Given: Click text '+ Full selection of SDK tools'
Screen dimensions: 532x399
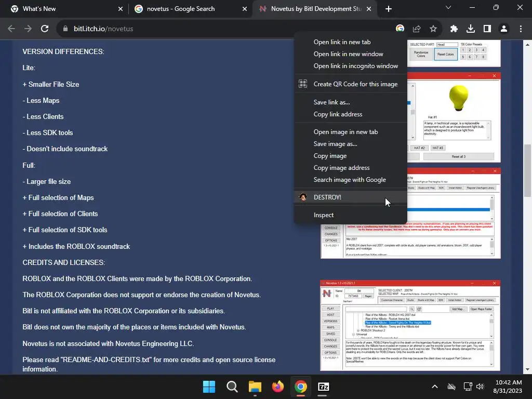Looking at the screenshot, I should point(65,230).
